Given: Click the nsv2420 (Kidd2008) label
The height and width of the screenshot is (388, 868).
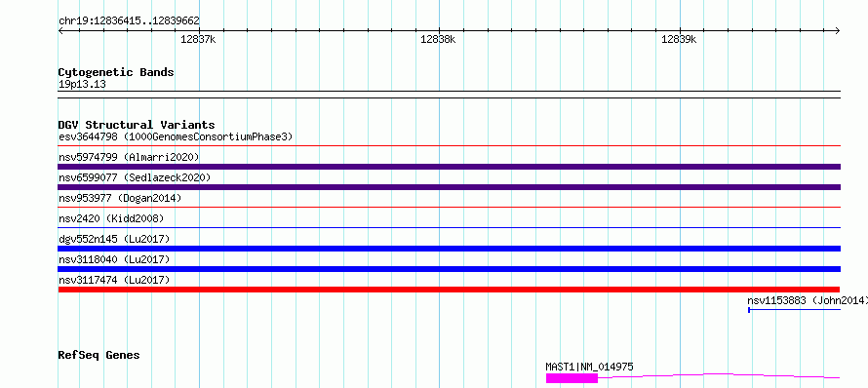Looking at the screenshot, I should 111,218.
